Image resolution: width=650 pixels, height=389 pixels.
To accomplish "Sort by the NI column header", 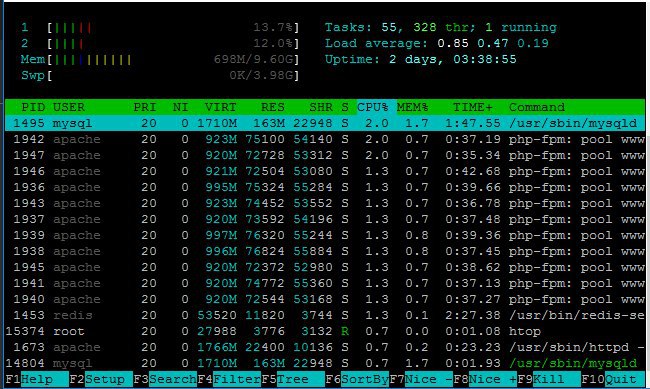I will point(181,107).
